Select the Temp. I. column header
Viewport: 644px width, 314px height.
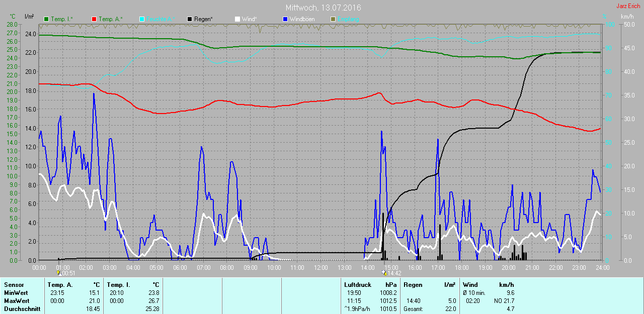[118, 285]
